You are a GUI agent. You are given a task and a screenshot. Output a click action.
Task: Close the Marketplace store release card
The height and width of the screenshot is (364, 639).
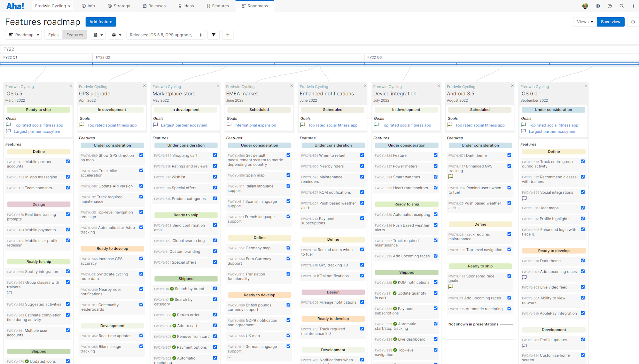click(x=218, y=86)
